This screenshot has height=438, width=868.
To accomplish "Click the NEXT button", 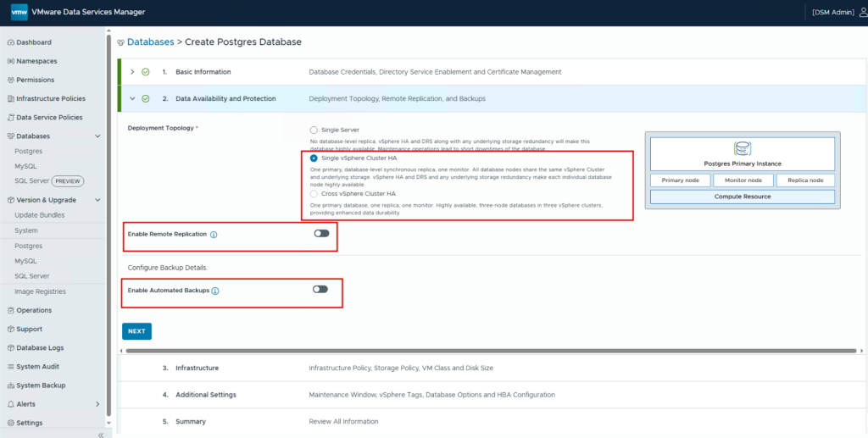I will point(136,331).
